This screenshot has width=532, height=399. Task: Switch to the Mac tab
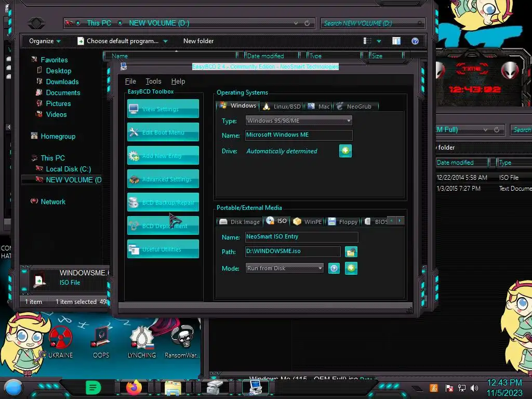318,107
